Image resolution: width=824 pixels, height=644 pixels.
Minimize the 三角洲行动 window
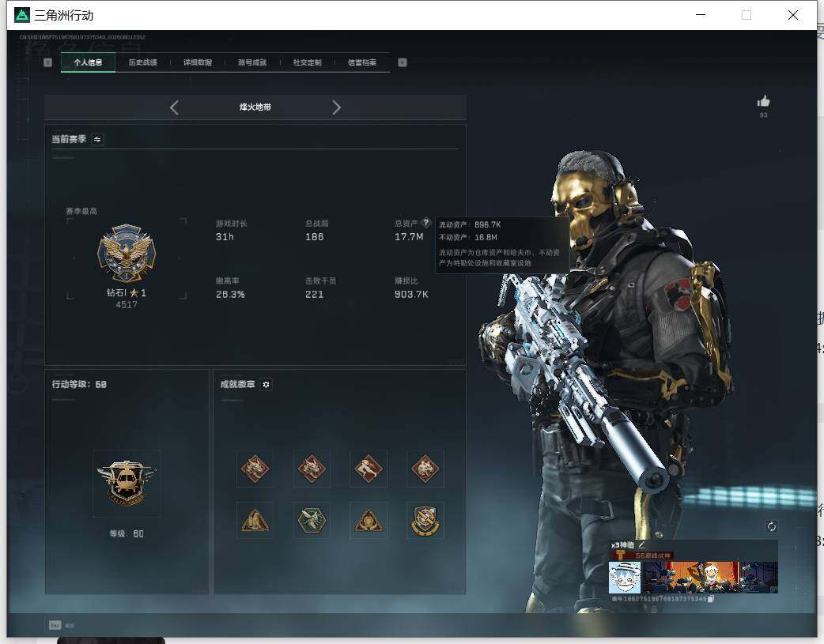pyautogui.click(x=701, y=15)
